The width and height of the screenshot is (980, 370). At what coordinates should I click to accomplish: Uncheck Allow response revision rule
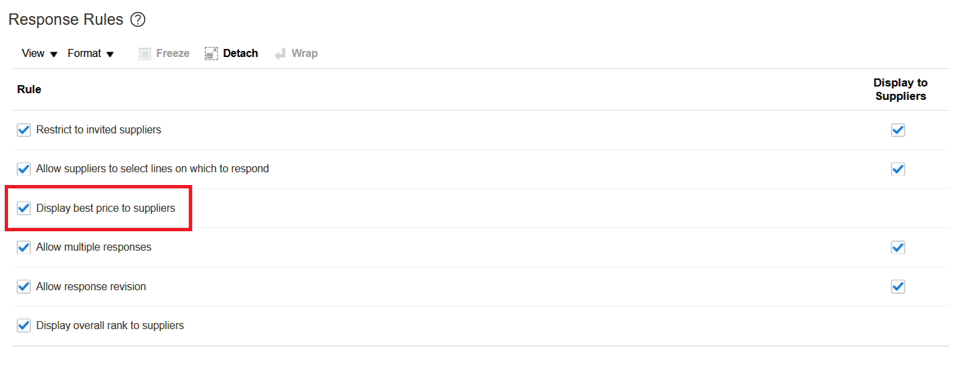click(24, 287)
